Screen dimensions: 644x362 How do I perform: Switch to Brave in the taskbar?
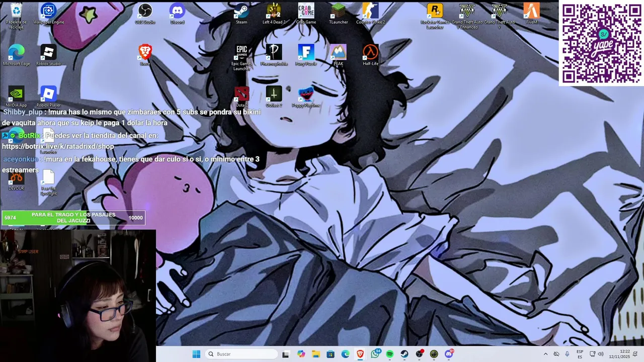tap(360, 354)
